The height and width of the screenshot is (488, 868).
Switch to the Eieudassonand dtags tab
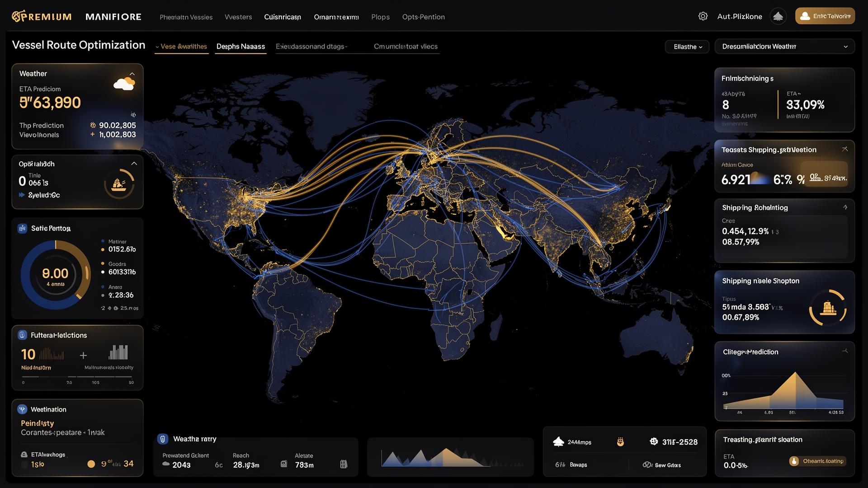(x=311, y=47)
